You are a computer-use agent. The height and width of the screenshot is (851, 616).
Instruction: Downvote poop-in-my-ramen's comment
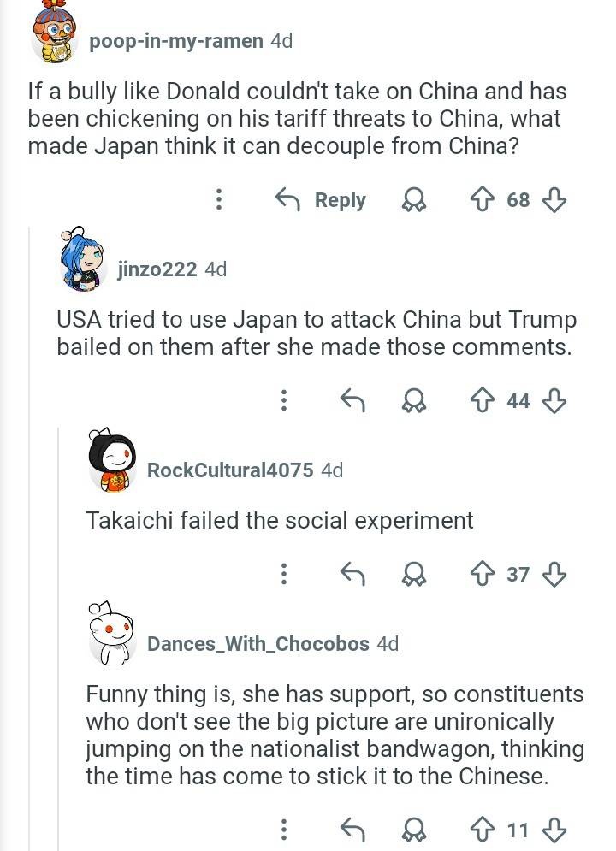(x=554, y=200)
